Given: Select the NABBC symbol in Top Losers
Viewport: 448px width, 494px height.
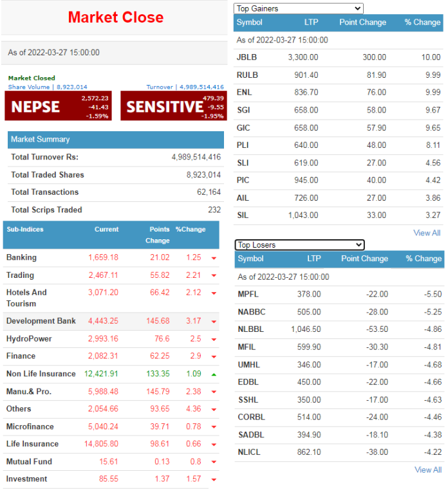Looking at the screenshot, I should pyautogui.click(x=252, y=312).
